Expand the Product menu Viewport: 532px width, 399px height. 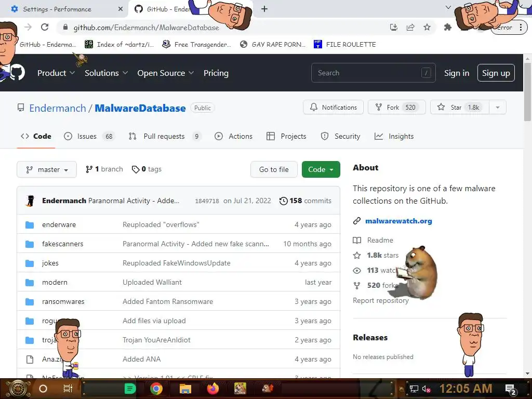point(56,73)
